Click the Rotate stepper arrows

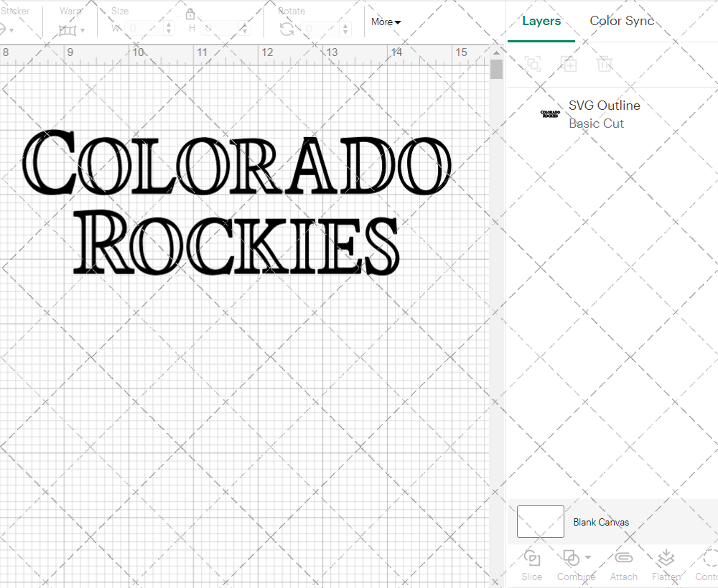coord(345,29)
